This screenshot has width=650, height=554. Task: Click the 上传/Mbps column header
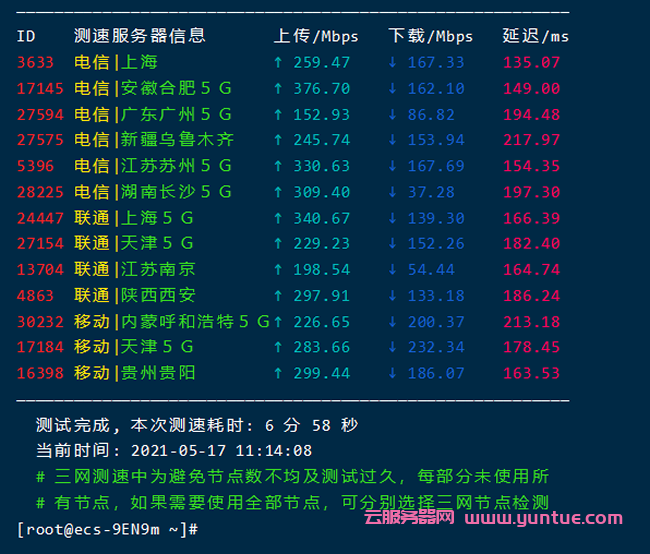click(x=316, y=36)
